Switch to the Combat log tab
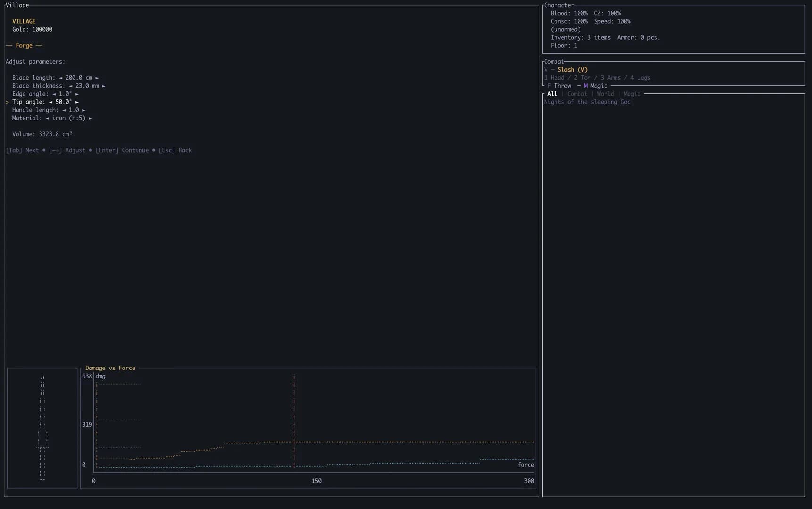Screen dimensions: 812x509 click(x=577, y=94)
